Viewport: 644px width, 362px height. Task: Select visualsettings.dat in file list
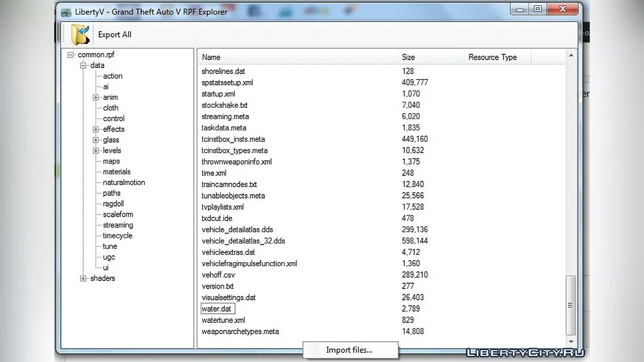pos(229,298)
